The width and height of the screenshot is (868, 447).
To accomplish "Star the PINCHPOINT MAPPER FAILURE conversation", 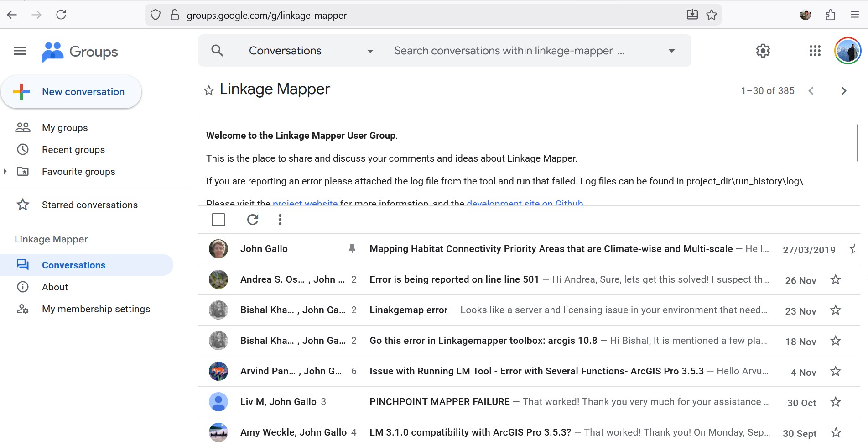I will click(x=835, y=402).
